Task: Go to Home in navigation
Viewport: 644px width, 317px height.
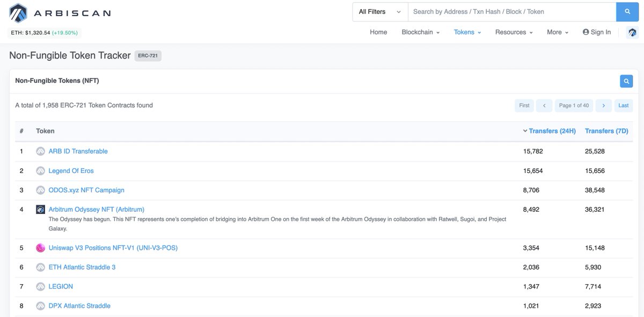Action: pos(378,32)
